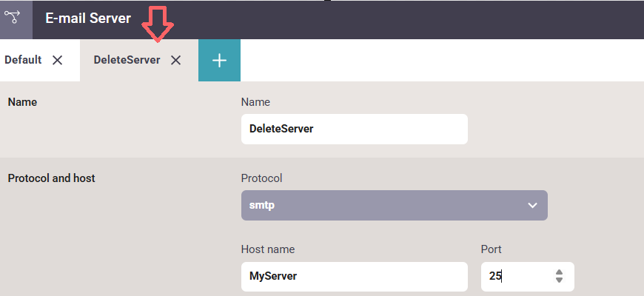Click the Name field containing DeleteServer
Screen dimensions: 644x296
click(354, 129)
